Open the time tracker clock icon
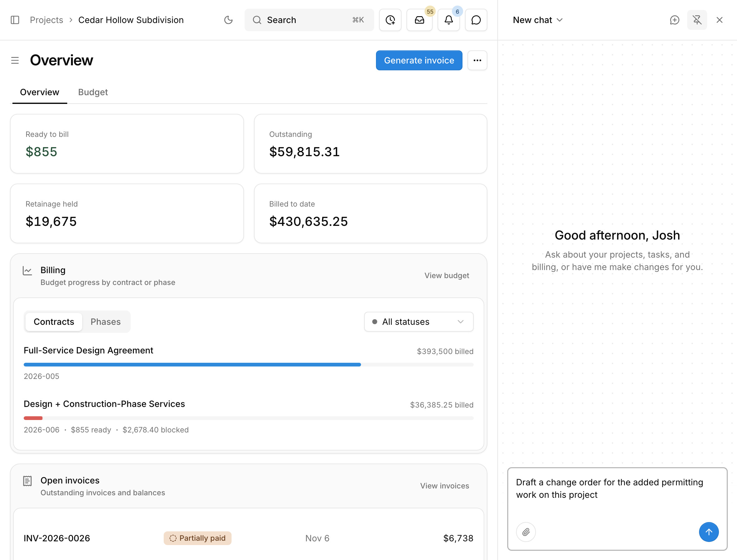 390,20
